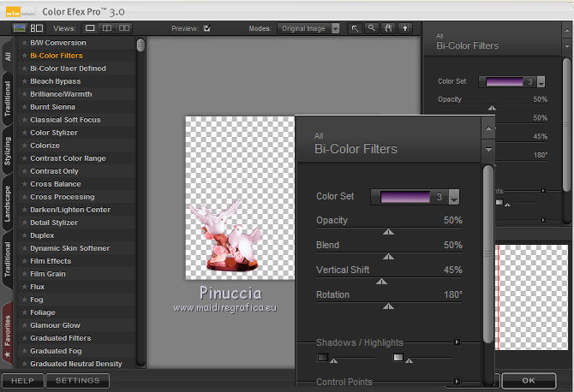Open the SETTINGS button

(78, 381)
